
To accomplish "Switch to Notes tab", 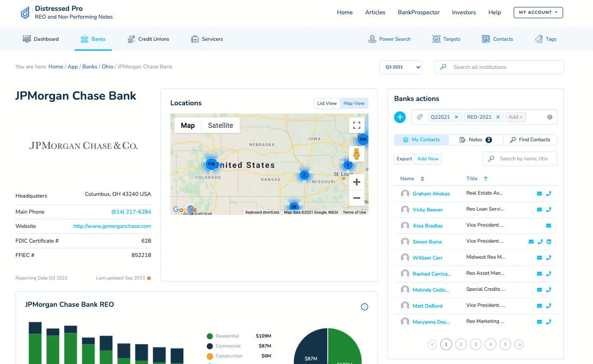I will pyautogui.click(x=476, y=140).
